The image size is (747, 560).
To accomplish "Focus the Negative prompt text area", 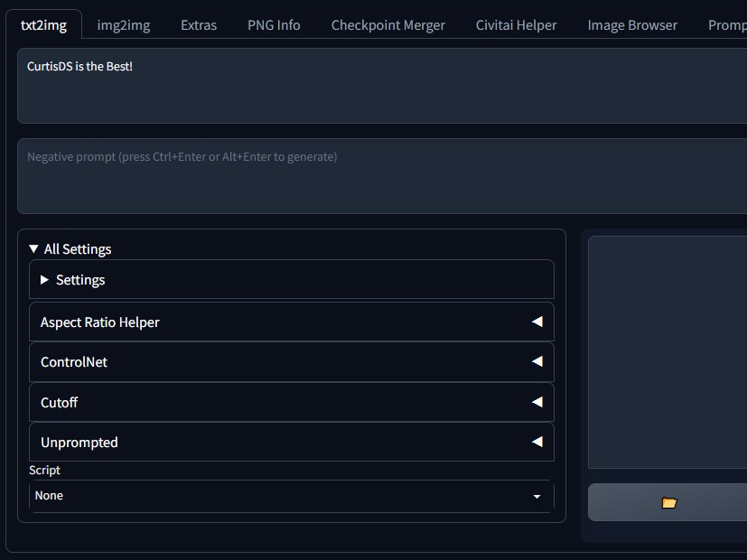I will pos(382,176).
